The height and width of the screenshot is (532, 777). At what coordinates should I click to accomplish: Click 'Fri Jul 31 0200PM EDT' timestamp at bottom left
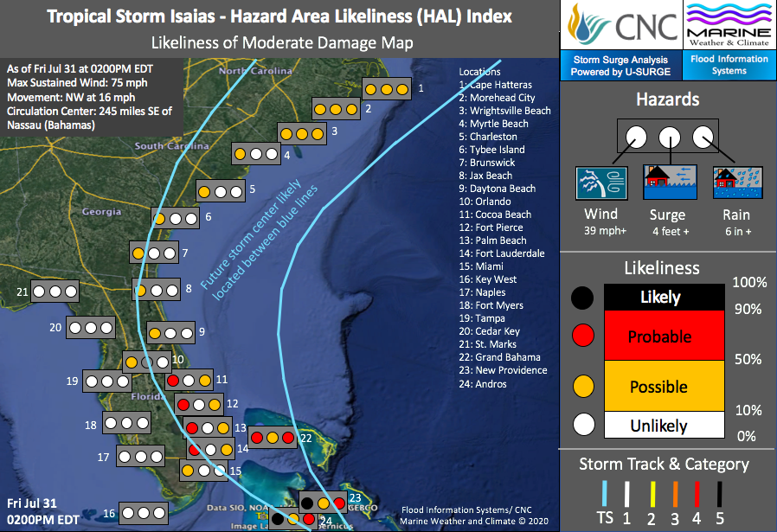click(x=42, y=512)
